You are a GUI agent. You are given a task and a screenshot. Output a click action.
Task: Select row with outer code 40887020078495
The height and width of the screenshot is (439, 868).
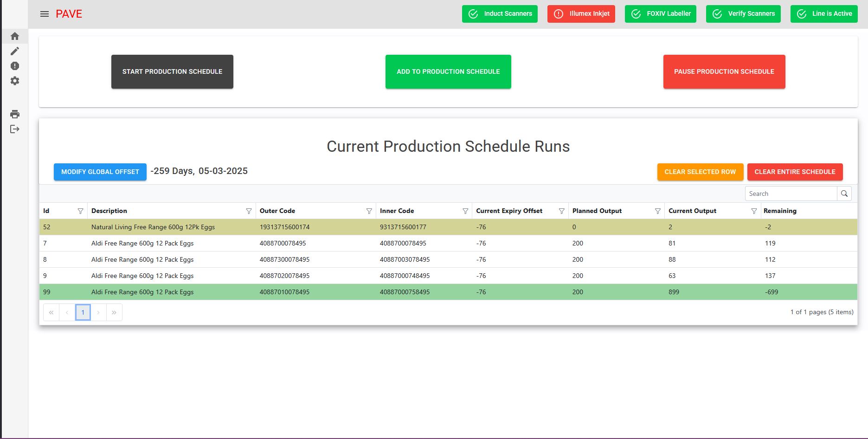pos(448,276)
